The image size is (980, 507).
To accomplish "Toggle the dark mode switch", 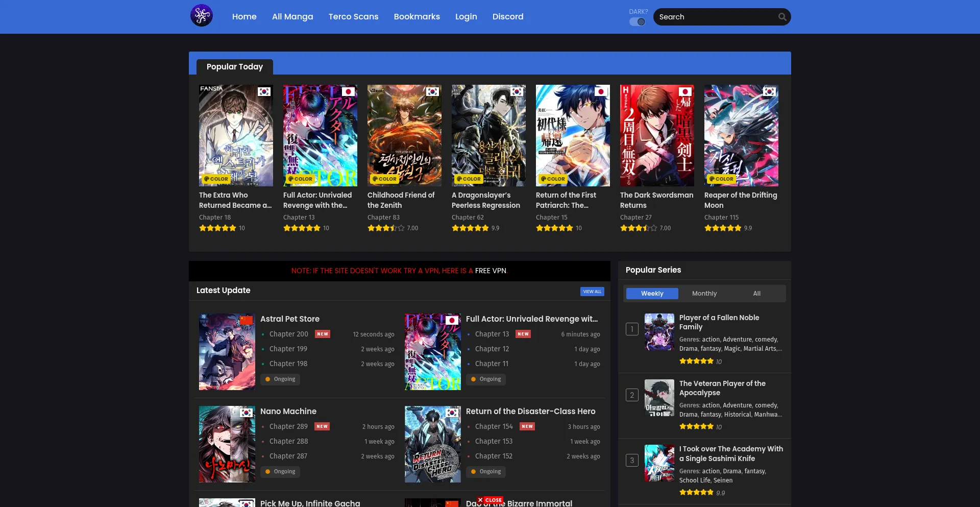I will [638, 22].
